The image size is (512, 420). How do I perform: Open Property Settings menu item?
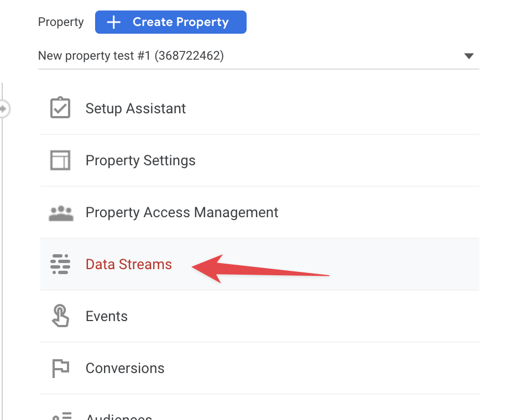point(259,161)
